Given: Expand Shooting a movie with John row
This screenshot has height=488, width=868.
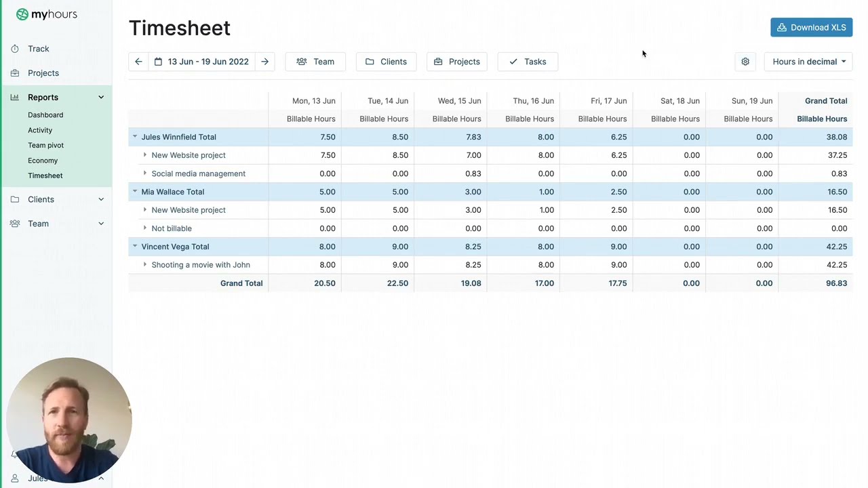Looking at the screenshot, I should pyautogui.click(x=144, y=264).
